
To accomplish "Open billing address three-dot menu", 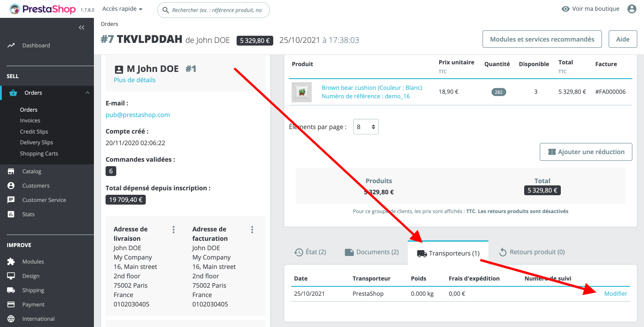I will 252,230.
